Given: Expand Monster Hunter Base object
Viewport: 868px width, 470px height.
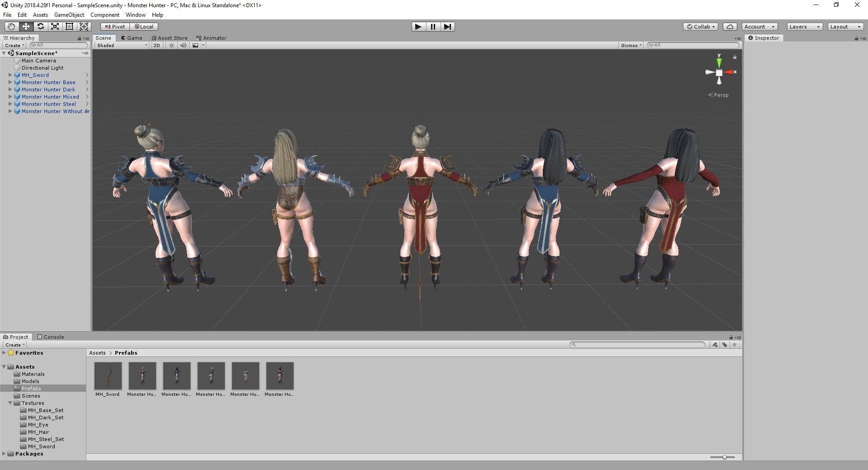Looking at the screenshot, I should coord(10,82).
